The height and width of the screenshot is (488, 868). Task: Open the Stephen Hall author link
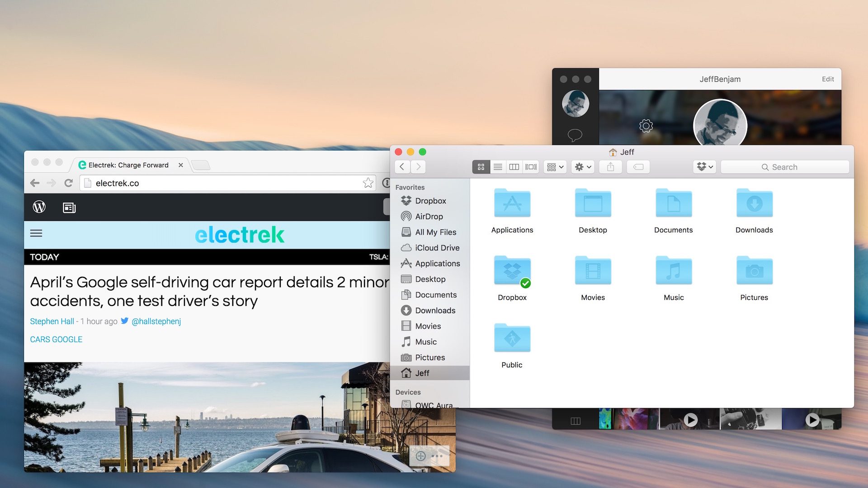52,321
